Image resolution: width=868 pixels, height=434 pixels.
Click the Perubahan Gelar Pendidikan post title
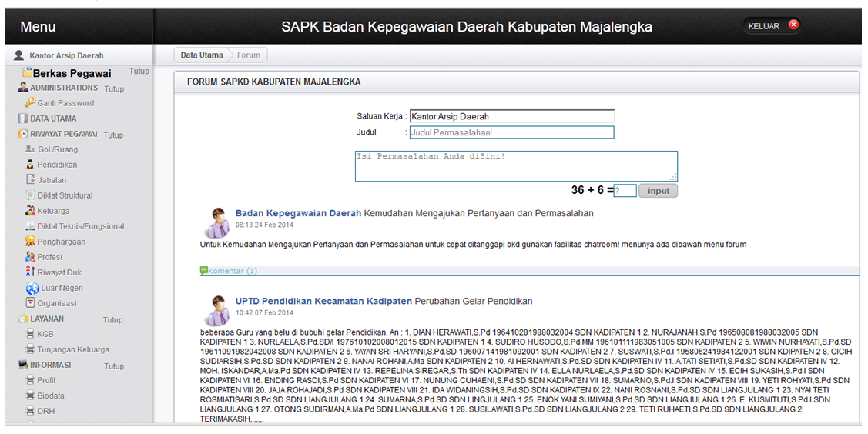pyautogui.click(x=474, y=302)
